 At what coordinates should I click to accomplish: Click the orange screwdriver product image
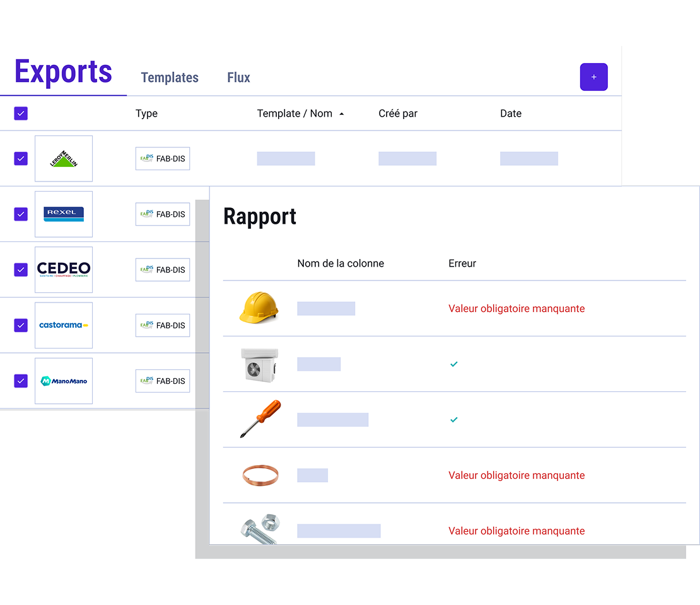260,418
